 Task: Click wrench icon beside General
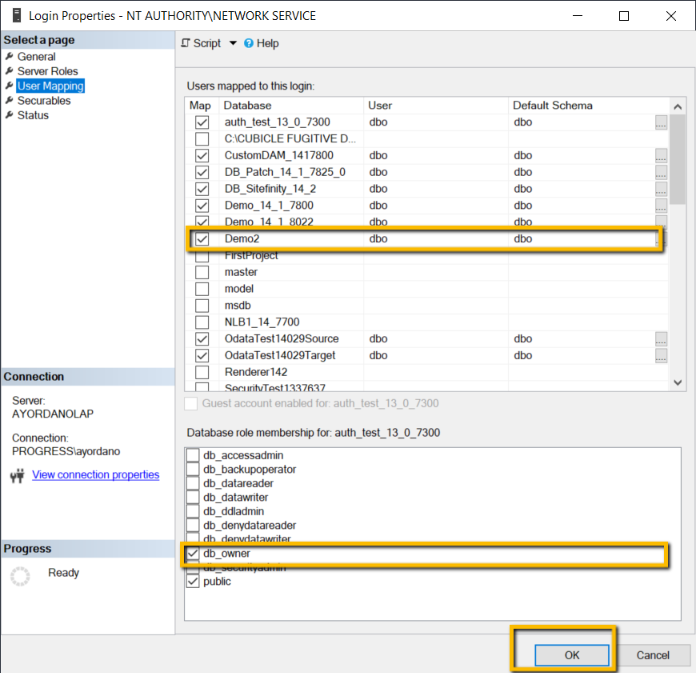coord(9,56)
